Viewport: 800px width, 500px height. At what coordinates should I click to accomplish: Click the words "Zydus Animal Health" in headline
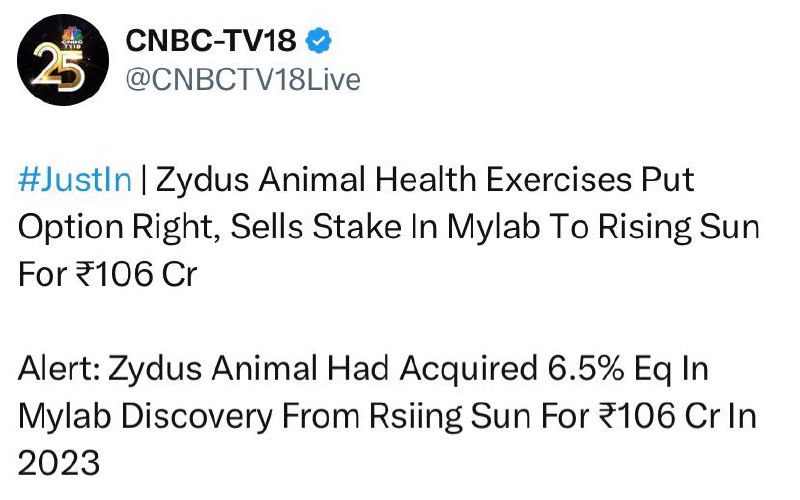(x=316, y=181)
